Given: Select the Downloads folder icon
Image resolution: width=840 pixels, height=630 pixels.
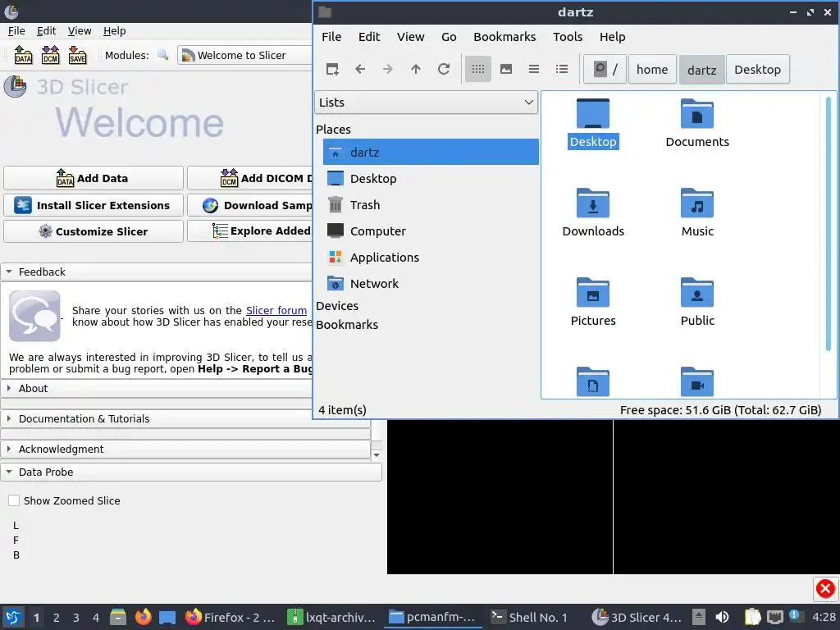Looking at the screenshot, I should 593,203.
